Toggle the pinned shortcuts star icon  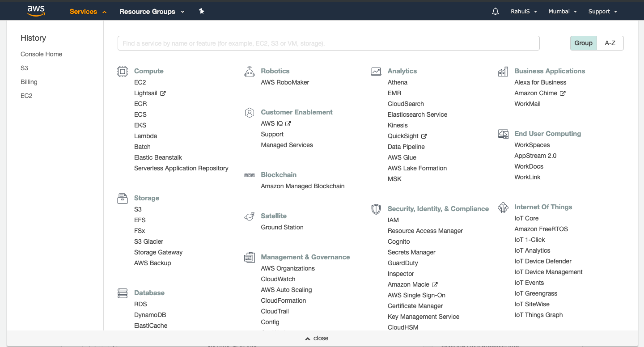pos(201,11)
